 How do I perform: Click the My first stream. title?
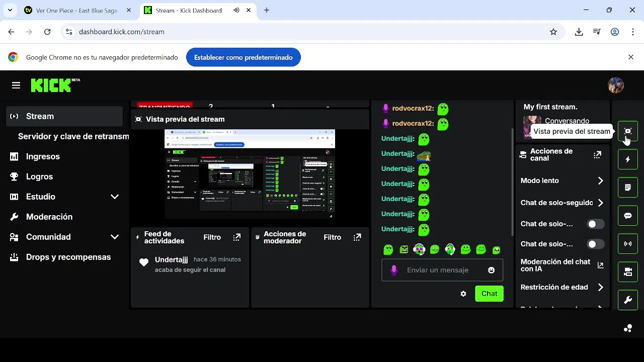(550, 107)
